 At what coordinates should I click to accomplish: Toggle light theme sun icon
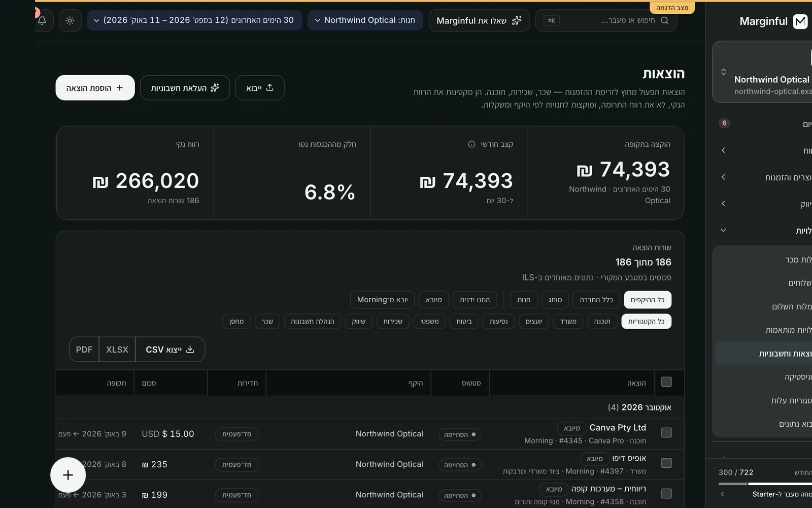tap(70, 20)
